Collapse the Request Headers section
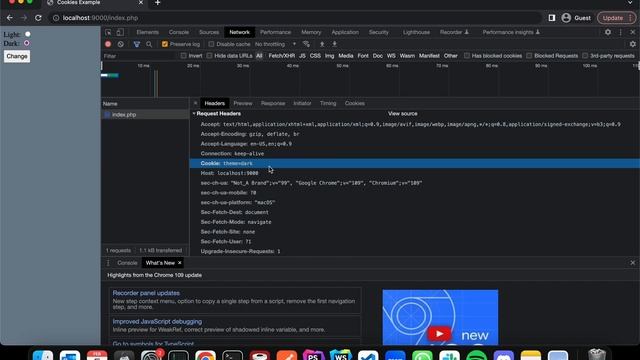 click(194, 113)
